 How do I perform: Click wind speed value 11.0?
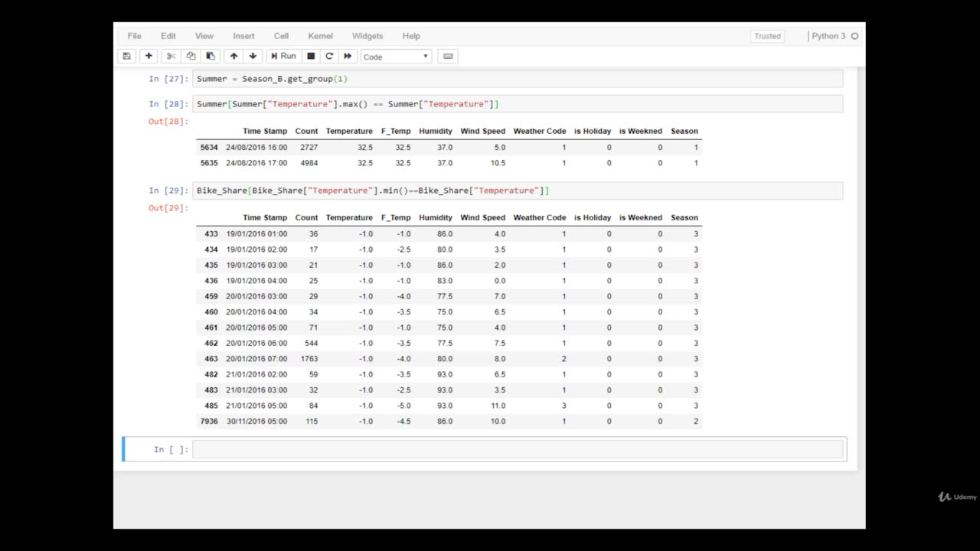tap(498, 406)
